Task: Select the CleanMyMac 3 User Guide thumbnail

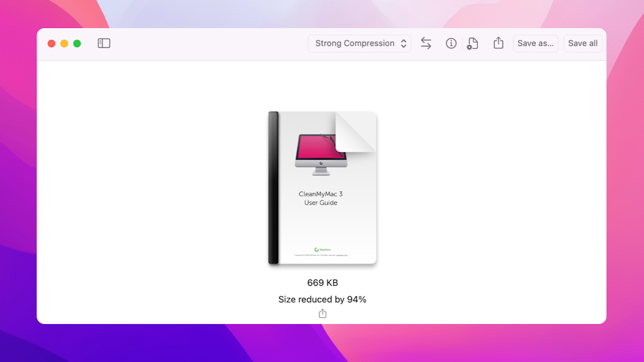Action: (322, 188)
